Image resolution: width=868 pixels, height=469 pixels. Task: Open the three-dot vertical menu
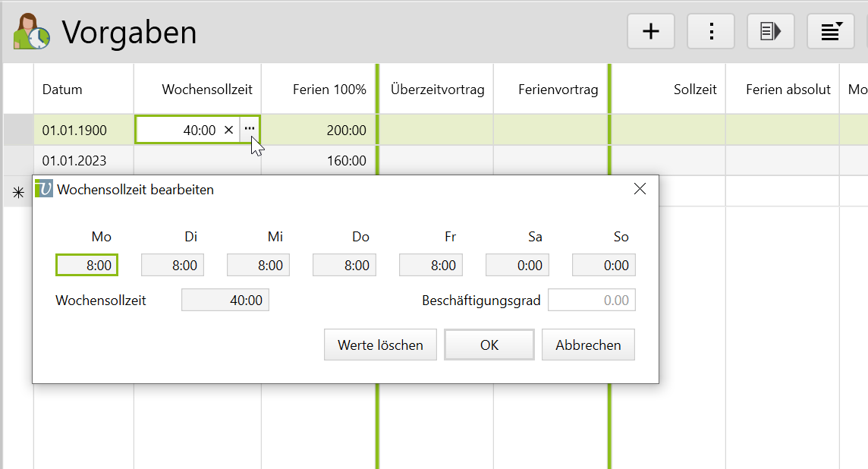click(711, 31)
